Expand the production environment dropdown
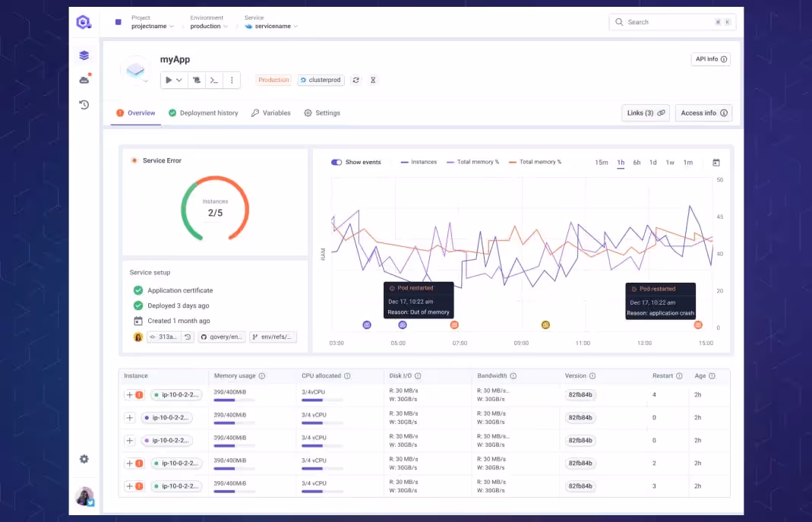The height and width of the screenshot is (522, 812). [x=207, y=25]
